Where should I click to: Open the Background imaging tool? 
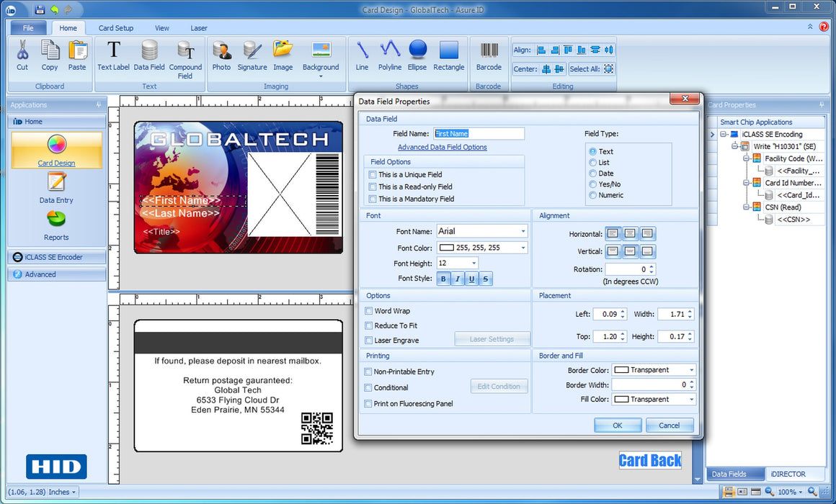click(x=320, y=56)
